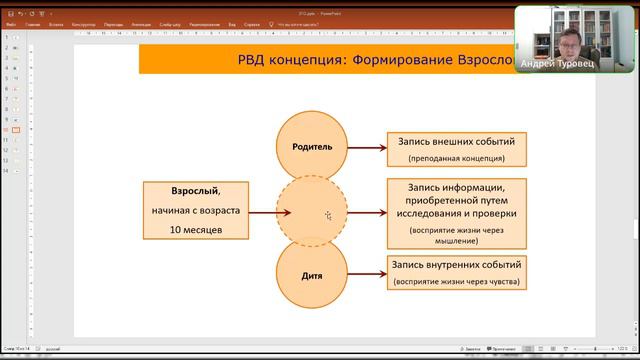Expand quick access toolbar customization arrow
The image size is (640, 360).
[x=51, y=14]
